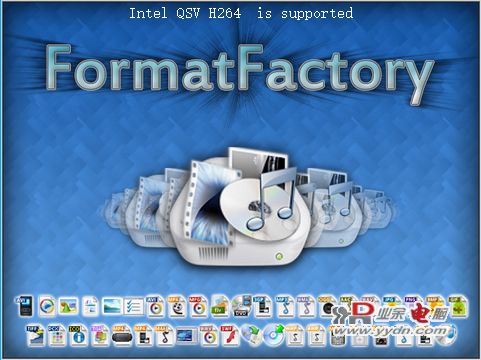Select the DVD disc icon
Viewport: 481px width, 360px height.
coord(242,306)
